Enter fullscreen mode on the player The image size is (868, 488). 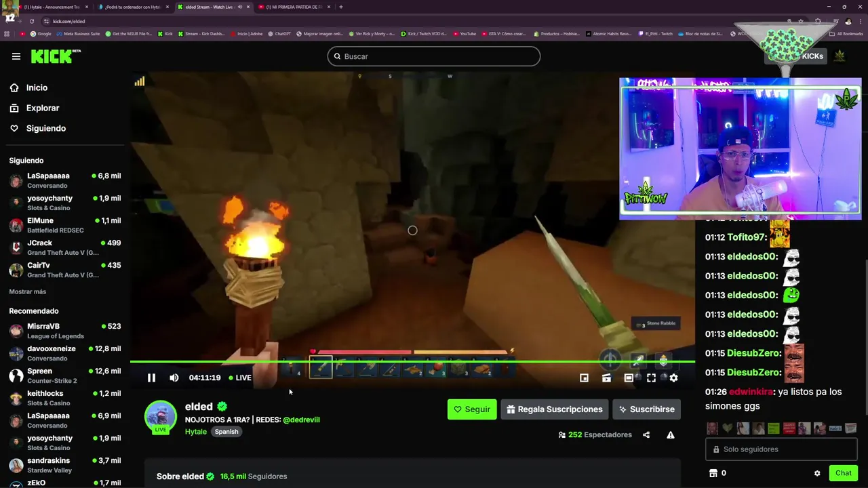(x=651, y=378)
